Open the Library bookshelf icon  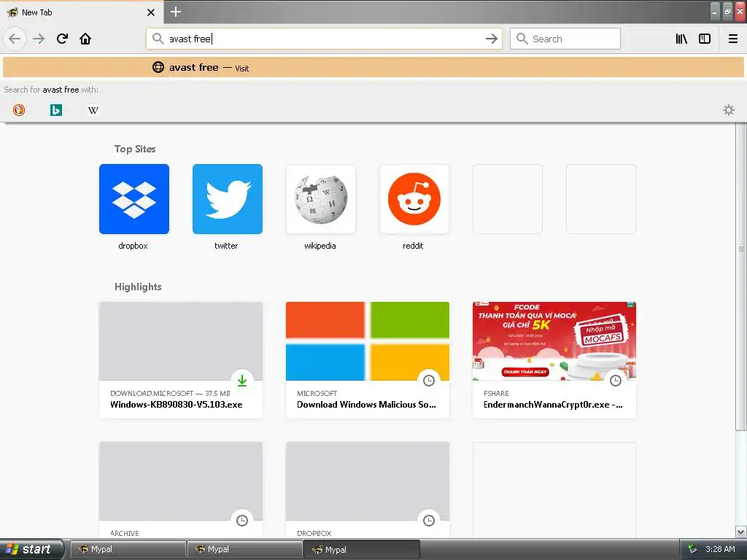(x=681, y=39)
